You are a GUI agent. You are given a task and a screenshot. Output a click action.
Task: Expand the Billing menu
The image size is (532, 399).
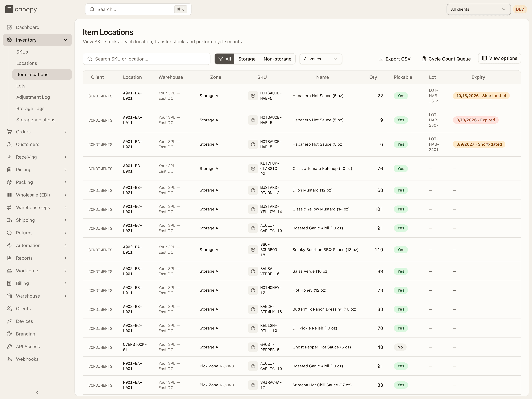pos(37,283)
